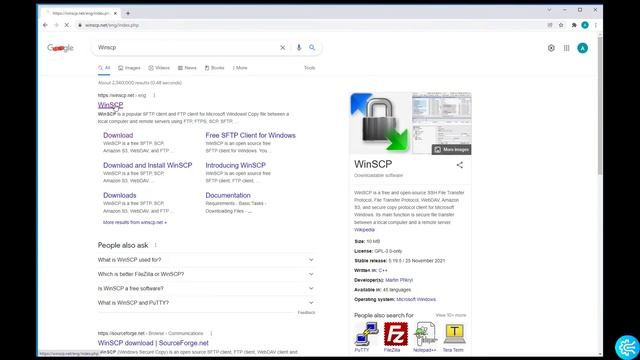Open WinSCP download SourceForge.net result
The height and width of the screenshot is (360, 640).
coord(153,343)
